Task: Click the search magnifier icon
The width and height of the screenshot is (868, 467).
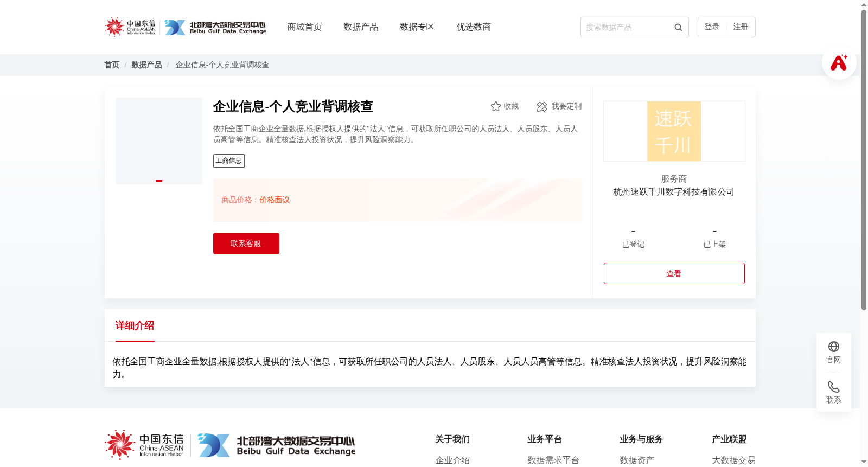Action: click(x=678, y=27)
